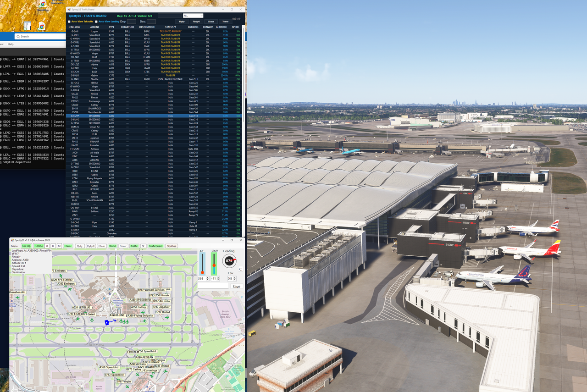Select the PH-NXF KLM row
The image size is (587, 392).
154,57
